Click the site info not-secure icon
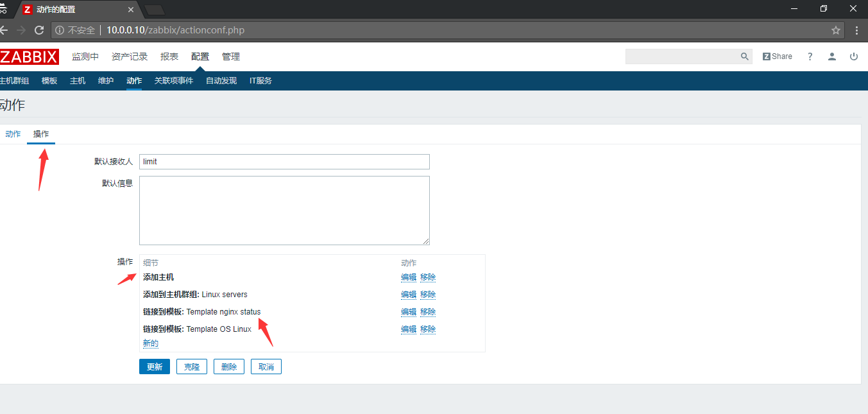 pyautogui.click(x=60, y=30)
